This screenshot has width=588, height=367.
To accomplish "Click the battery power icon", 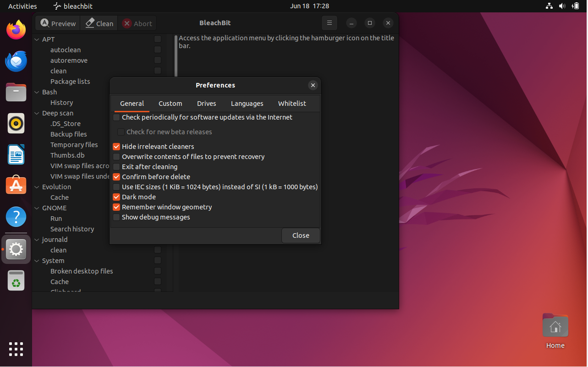I will tap(576, 6).
